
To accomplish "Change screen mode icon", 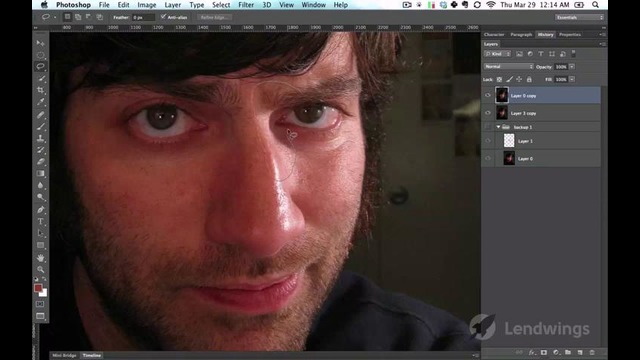I will (x=40, y=316).
